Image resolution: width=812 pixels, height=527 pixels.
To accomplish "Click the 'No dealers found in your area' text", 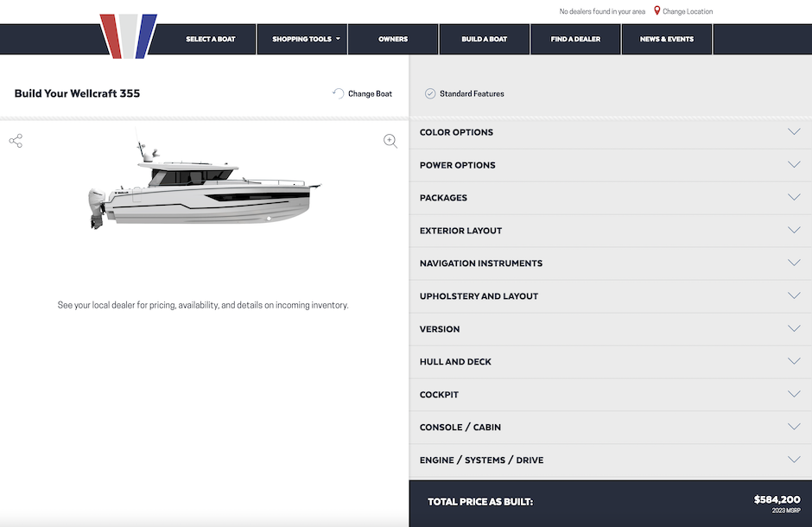I will click(602, 11).
